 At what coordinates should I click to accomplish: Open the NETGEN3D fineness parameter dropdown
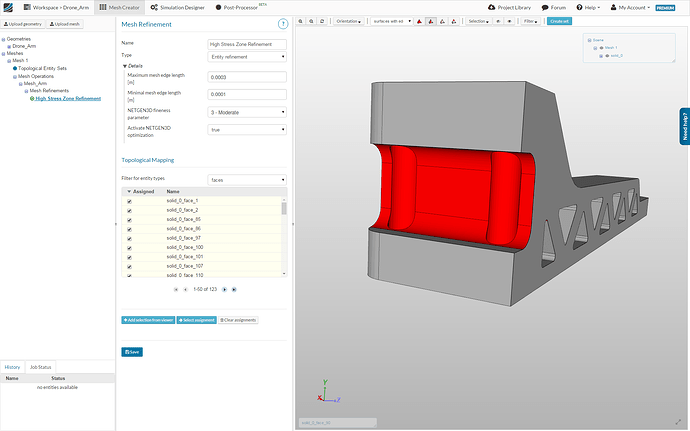pos(247,112)
